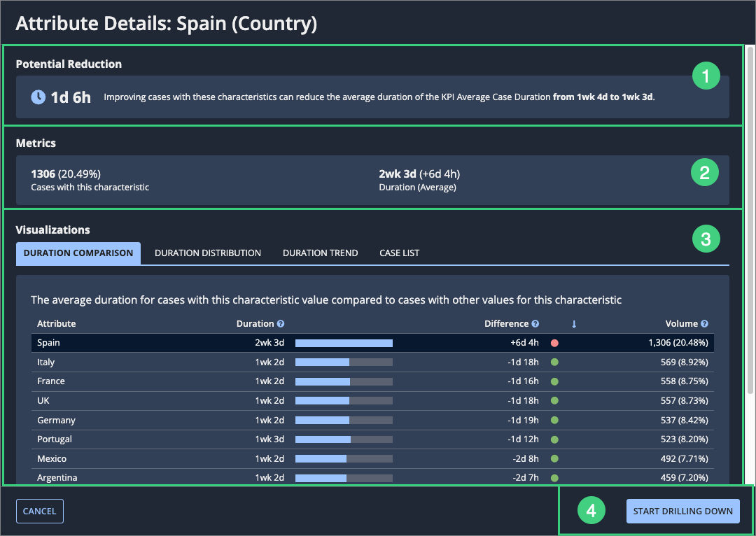
Task: Click the 492 (7.71%) volume value
Action: point(684,458)
